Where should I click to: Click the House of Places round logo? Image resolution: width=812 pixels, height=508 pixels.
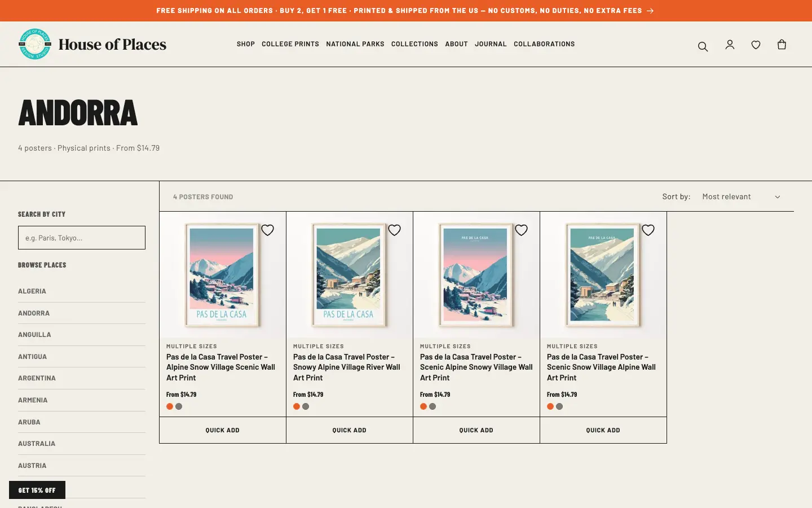coord(35,44)
